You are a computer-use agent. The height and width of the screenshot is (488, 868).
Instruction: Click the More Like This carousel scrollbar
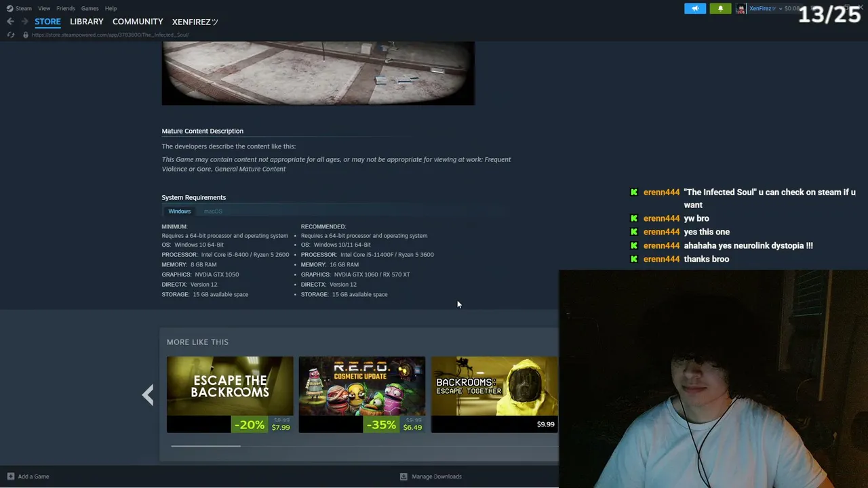(205, 446)
